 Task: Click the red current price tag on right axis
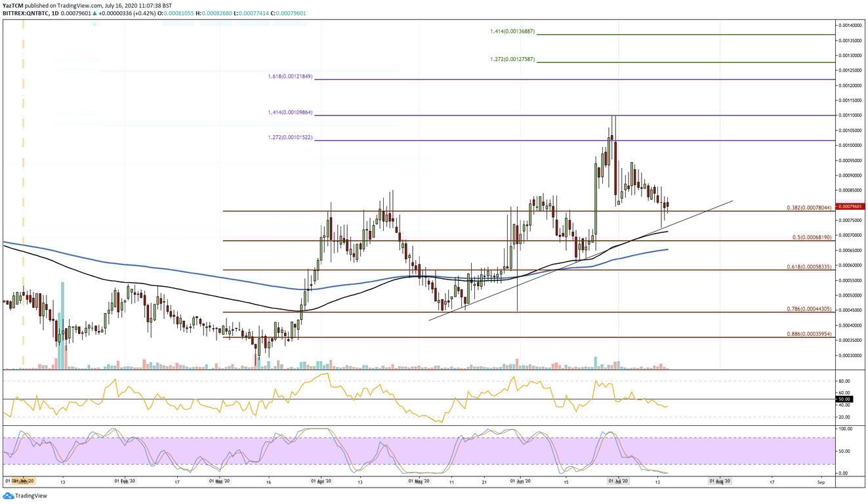[851, 206]
